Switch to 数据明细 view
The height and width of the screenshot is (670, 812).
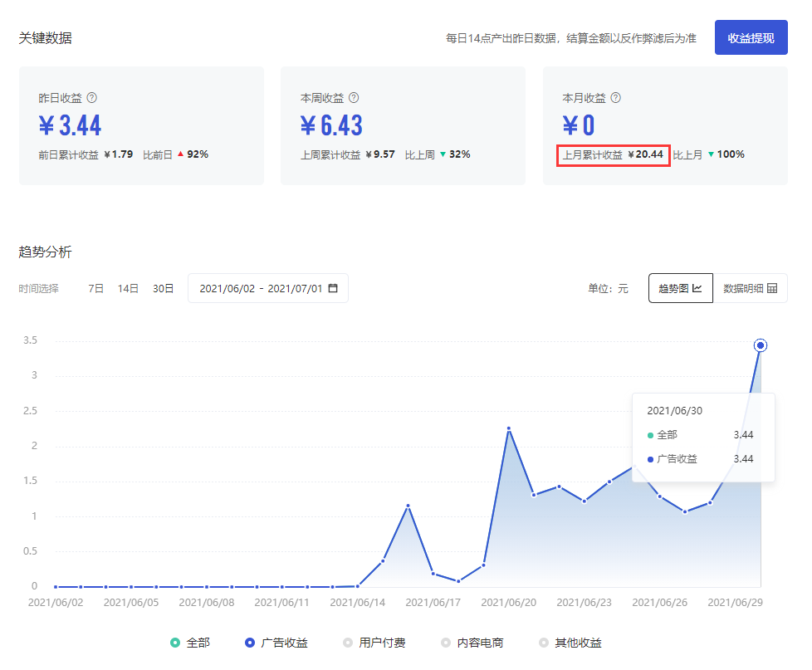coord(751,288)
